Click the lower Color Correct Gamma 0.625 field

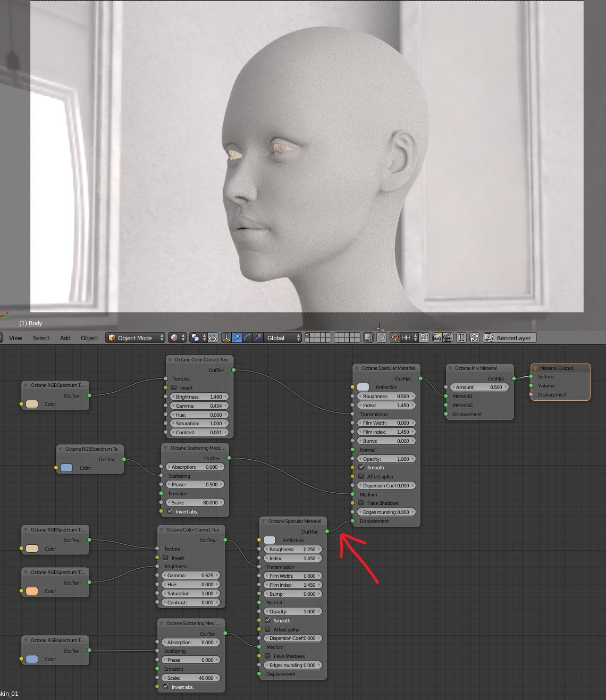[x=191, y=575]
